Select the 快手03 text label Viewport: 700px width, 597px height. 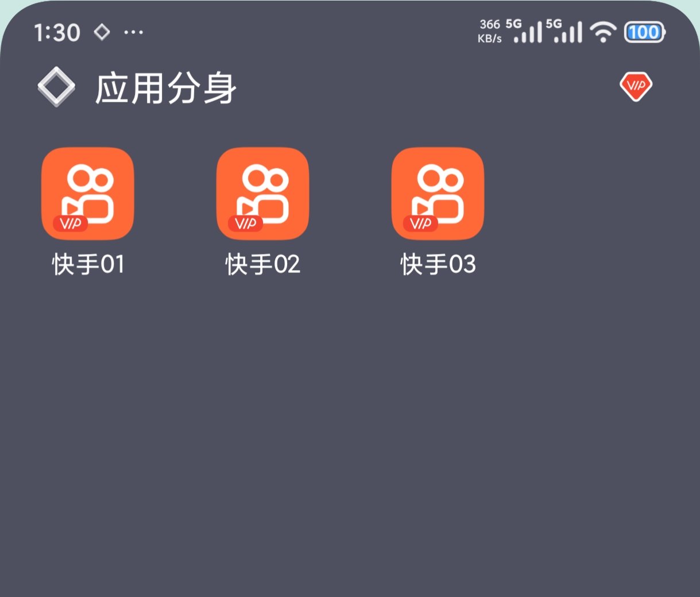pos(438,264)
